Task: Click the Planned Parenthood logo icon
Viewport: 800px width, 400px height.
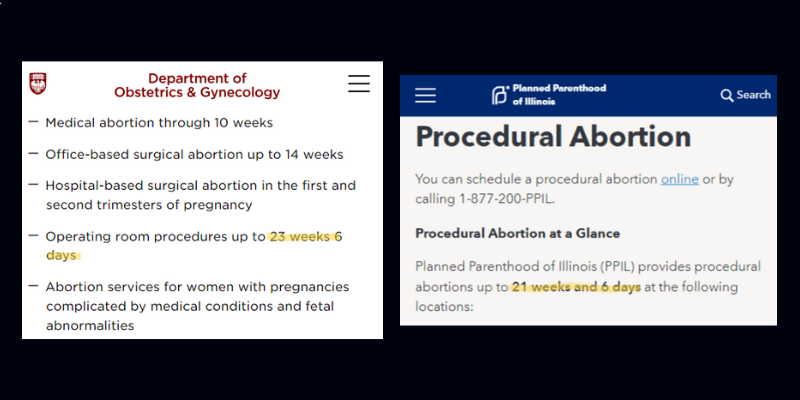Action: point(499,95)
